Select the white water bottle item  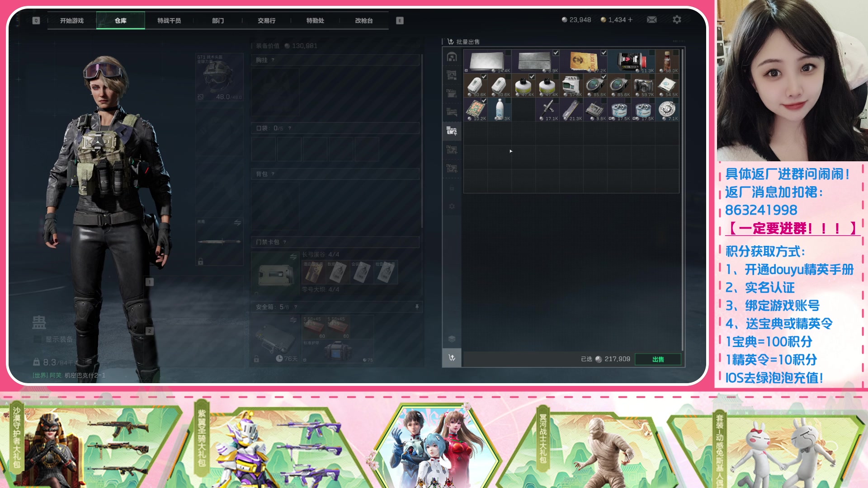click(500, 110)
